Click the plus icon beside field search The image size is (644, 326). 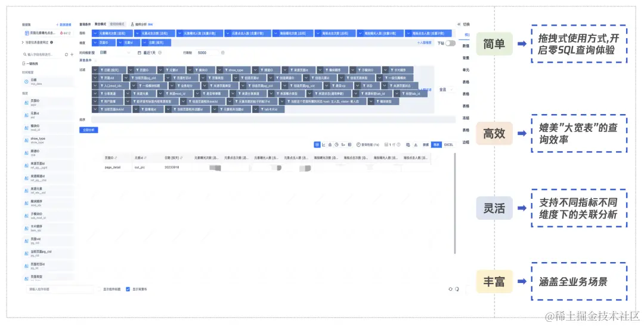tap(72, 54)
